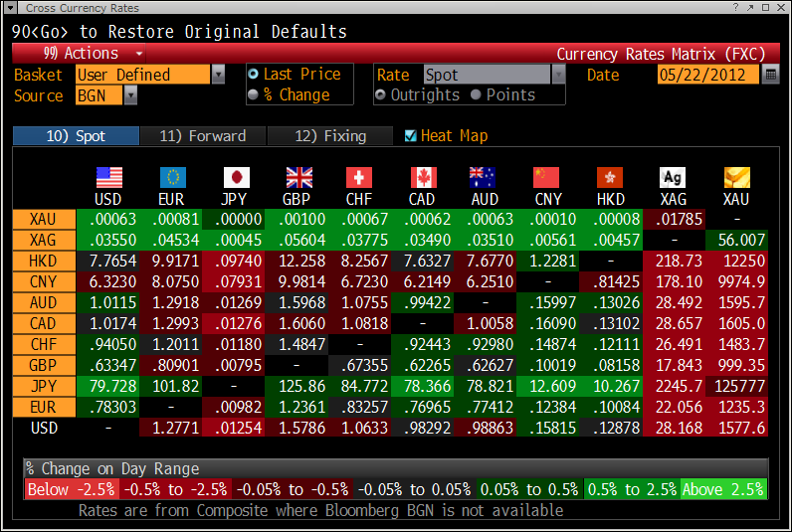Image resolution: width=792 pixels, height=532 pixels.
Task: Uncheck the Heat Map checkbox
Action: (411, 136)
